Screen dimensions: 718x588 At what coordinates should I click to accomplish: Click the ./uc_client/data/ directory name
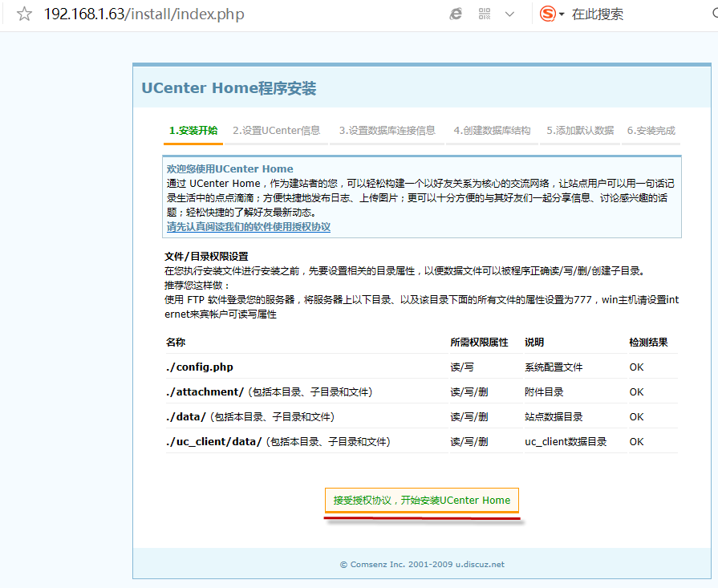pyautogui.click(x=214, y=441)
